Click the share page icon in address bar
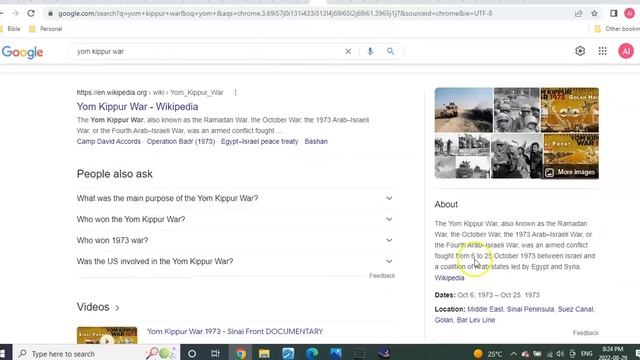 [x=578, y=13]
